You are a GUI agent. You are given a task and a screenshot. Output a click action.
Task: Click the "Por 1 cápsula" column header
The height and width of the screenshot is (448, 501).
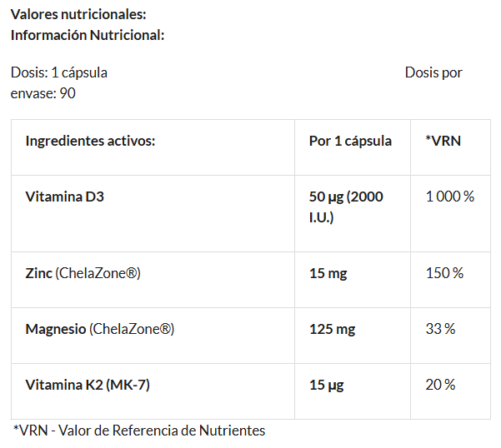tap(350, 141)
